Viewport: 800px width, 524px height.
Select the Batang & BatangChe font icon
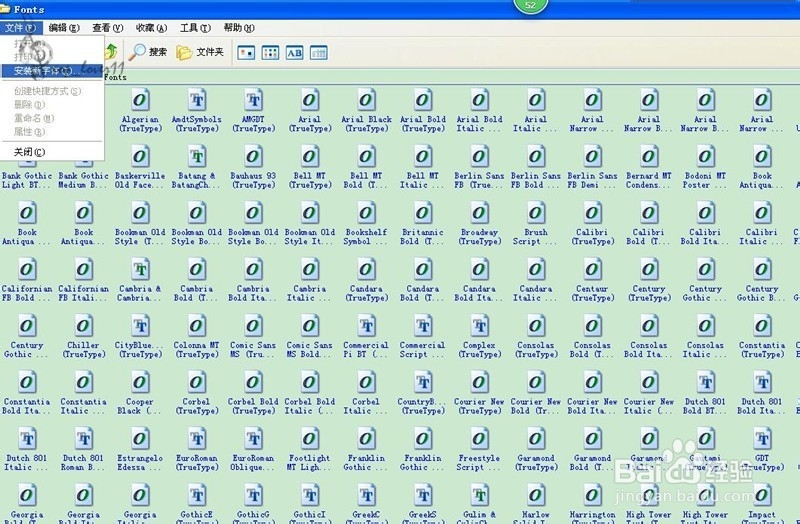point(197,156)
